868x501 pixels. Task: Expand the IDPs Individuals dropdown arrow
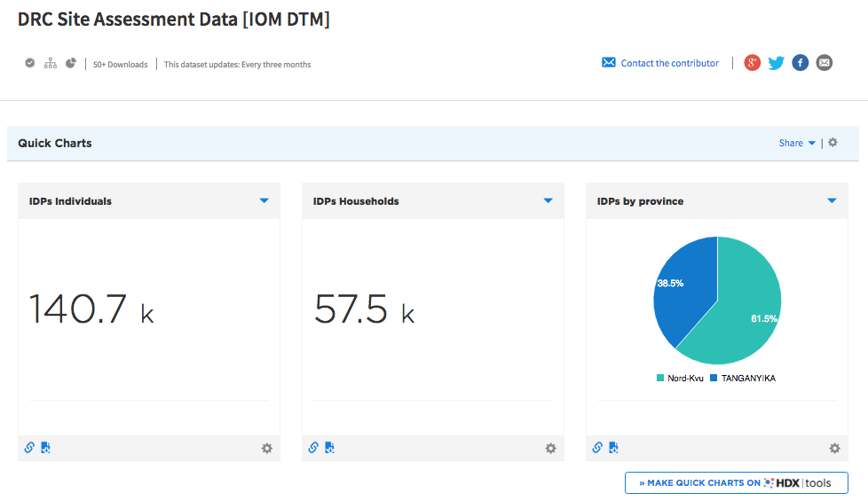pos(264,201)
